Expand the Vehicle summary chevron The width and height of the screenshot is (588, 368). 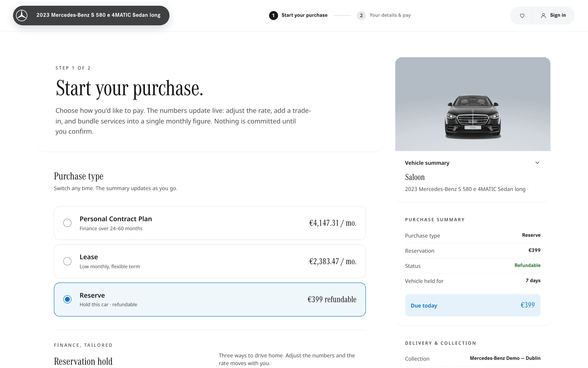(x=537, y=163)
